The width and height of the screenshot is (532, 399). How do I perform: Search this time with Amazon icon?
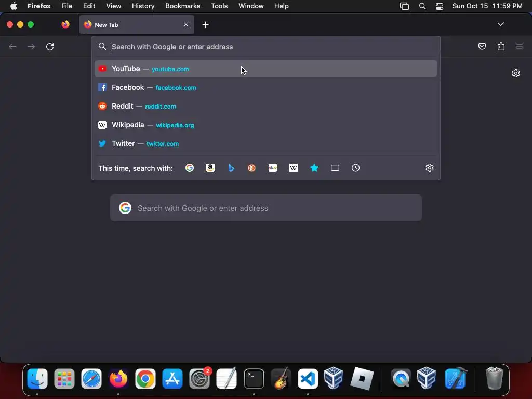[x=210, y=168]
